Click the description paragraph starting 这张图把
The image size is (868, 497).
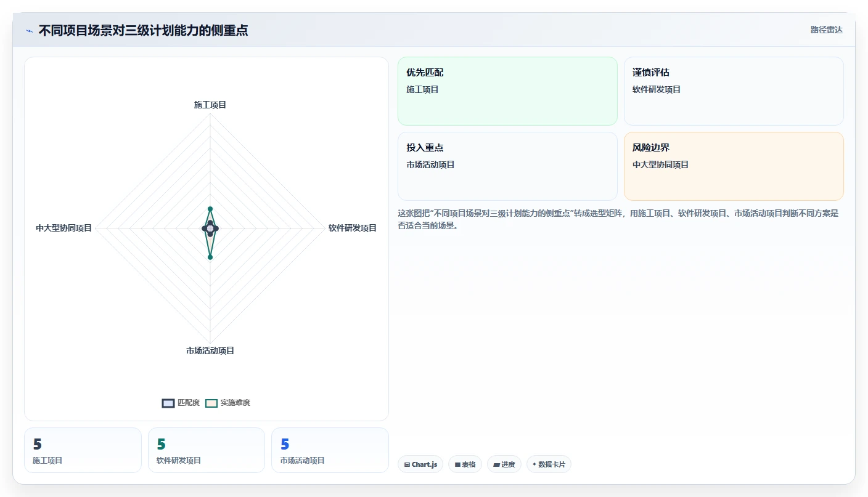(618, 219)
